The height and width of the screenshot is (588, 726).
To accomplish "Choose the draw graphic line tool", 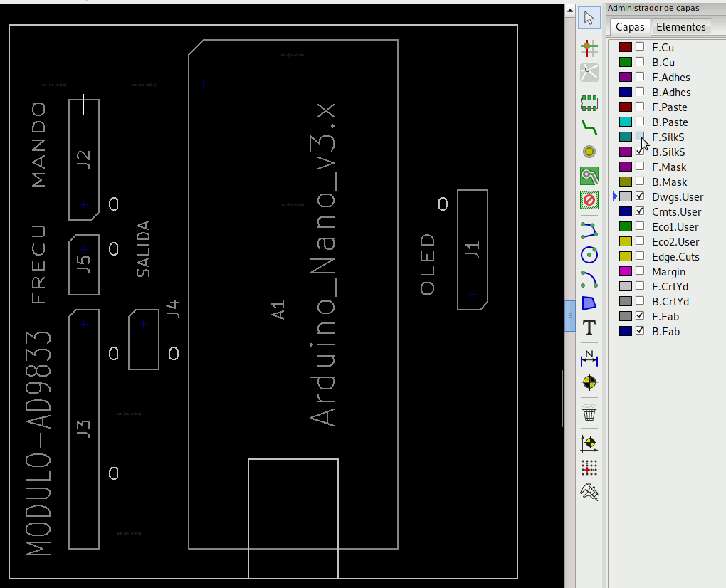I will [x=589, y=231].
